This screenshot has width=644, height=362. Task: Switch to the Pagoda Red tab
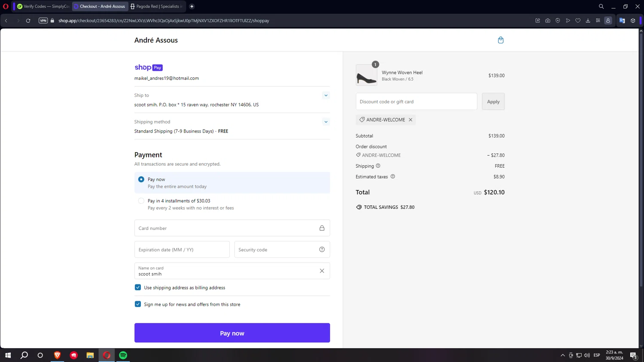(157, 6)
